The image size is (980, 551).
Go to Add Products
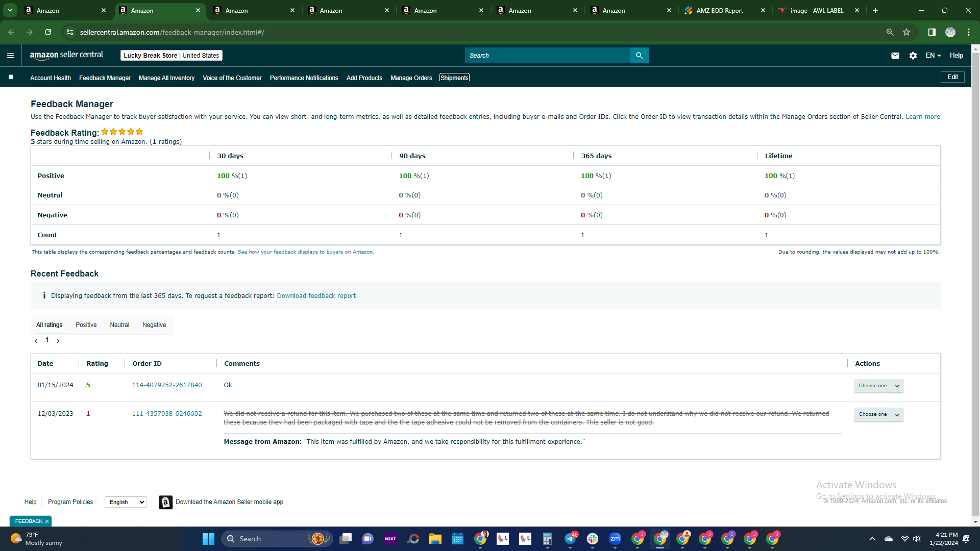coord(364,78)
